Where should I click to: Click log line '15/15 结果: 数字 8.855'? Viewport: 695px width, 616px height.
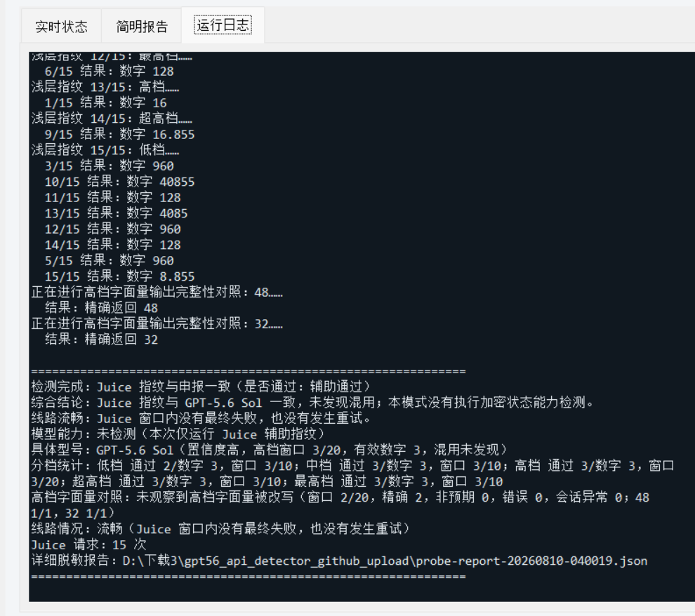point(119,276)
